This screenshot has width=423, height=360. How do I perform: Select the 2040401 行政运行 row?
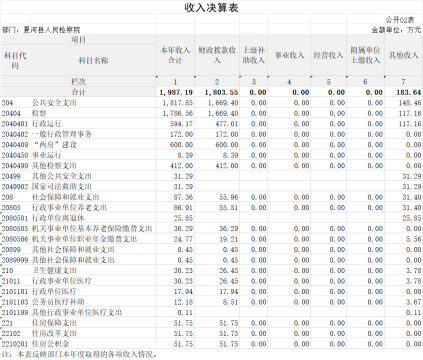click(211, 124)
